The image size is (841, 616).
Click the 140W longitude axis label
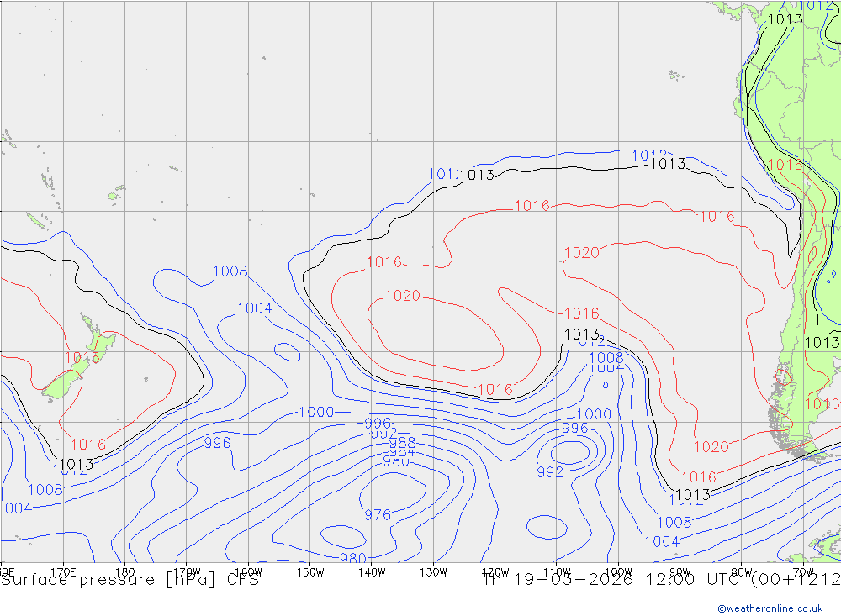[372, 571]
